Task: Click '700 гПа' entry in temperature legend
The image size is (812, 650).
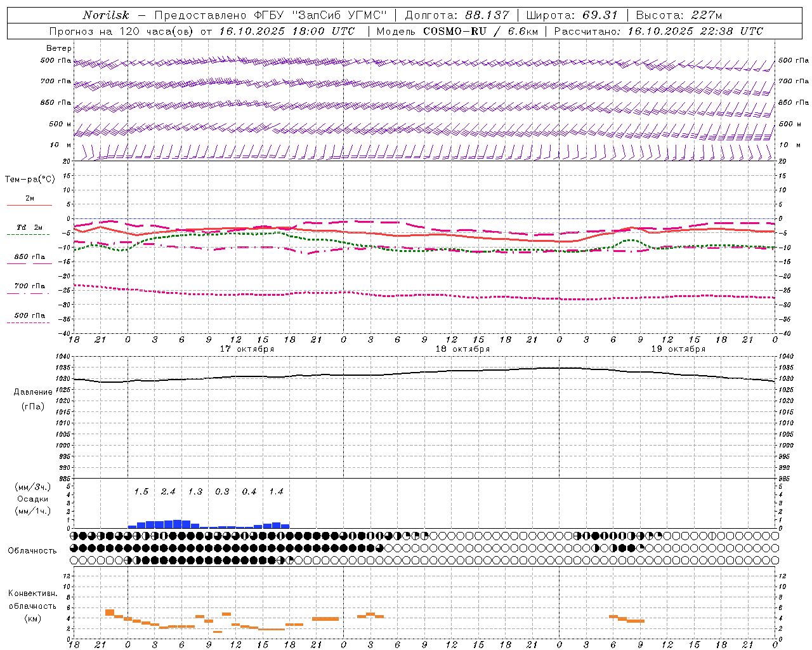Action: [x=30, y=286]
